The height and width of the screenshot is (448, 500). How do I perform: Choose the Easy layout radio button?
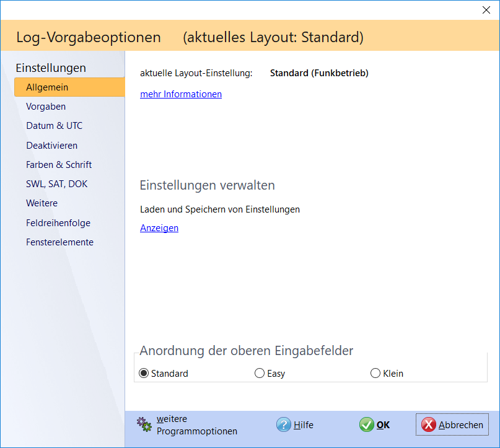(260, 373)
